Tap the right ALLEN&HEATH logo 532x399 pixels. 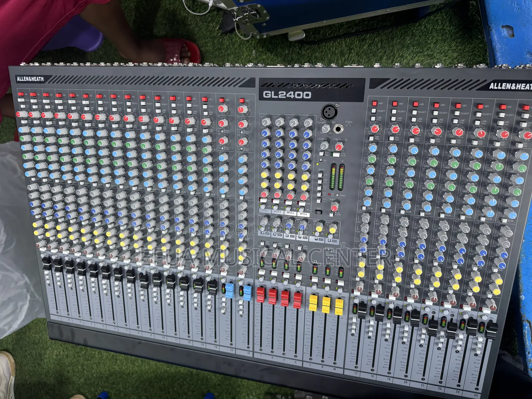click(x=510, y=86)
